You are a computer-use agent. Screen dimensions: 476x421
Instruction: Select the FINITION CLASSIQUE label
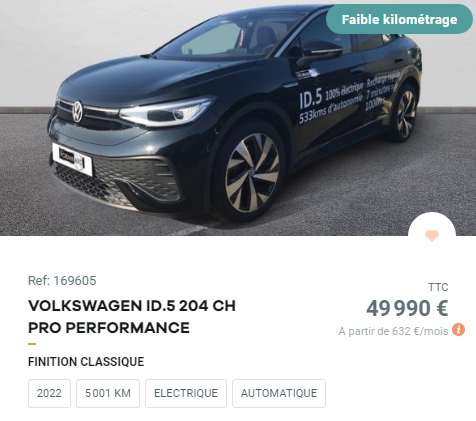86,362
